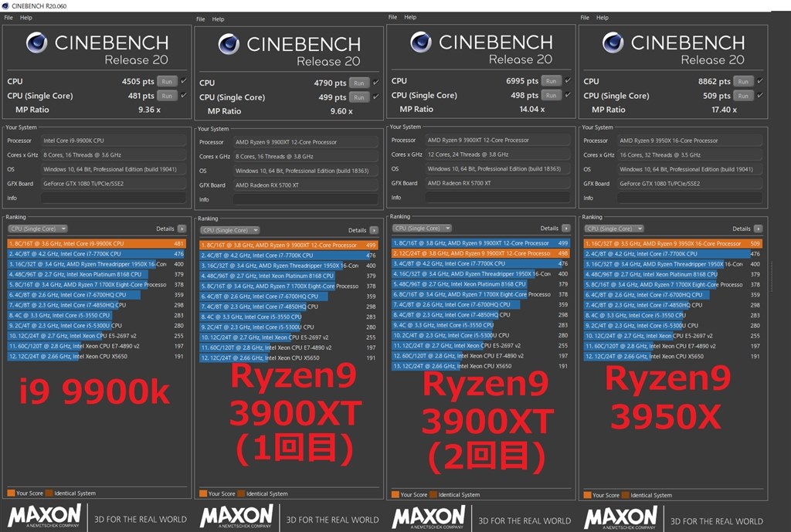Open Help menu in first 3900XT window
This screenshot has height=532, width=791.
(219, 19)
